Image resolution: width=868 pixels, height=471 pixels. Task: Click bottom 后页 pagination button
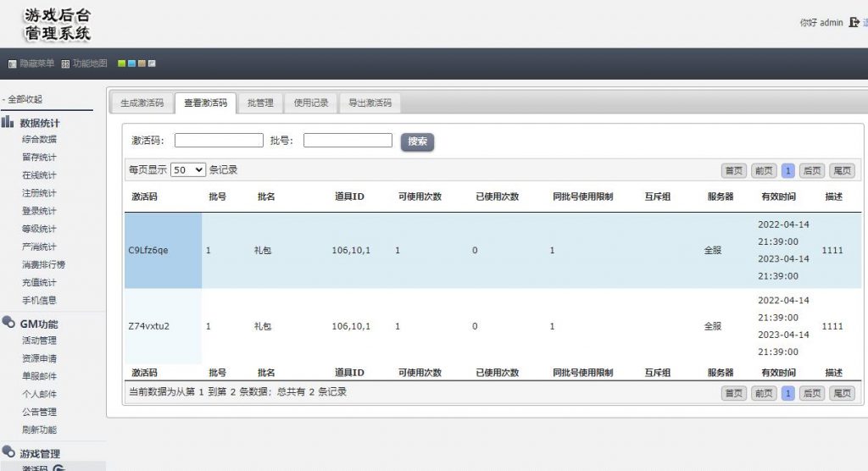coord(812,393)
